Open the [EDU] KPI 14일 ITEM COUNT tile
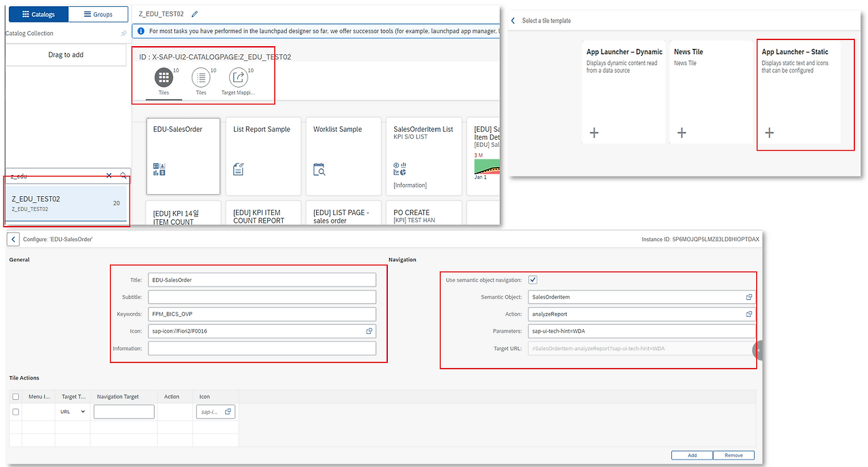 click(x=183, y=212)
